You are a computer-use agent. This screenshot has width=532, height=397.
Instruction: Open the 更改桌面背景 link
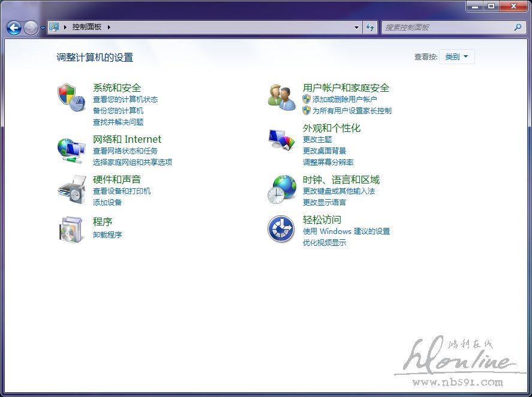[x=324, y=151]
